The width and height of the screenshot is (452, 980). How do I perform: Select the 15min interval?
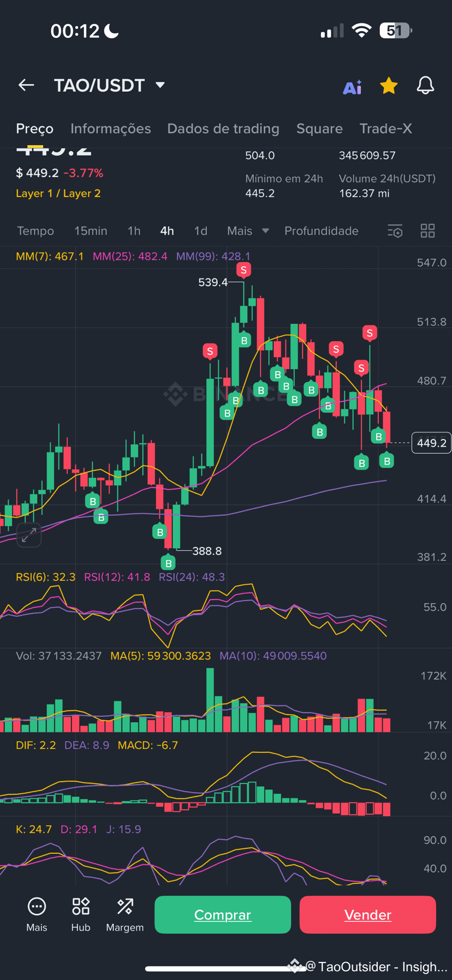click(91, 231)
